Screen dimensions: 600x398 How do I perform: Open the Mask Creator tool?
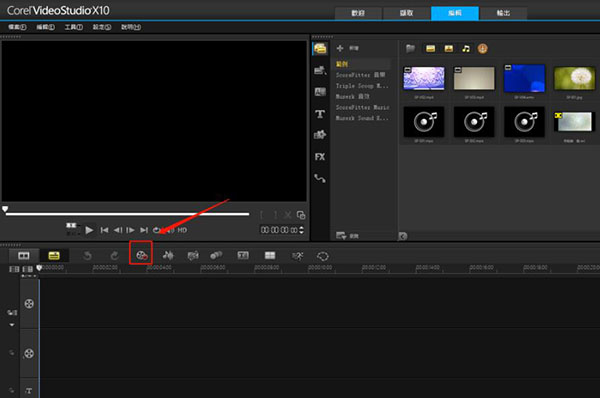323,256
